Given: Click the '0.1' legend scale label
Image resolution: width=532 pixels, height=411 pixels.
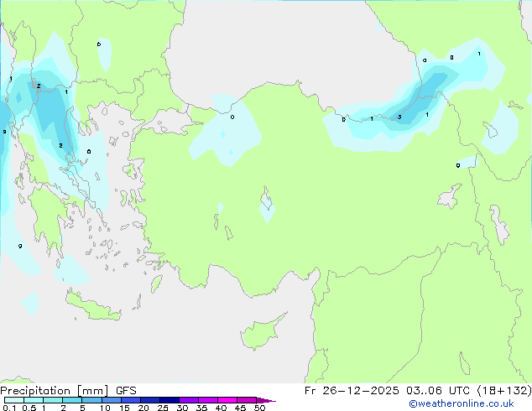Looking at the screenshot, I should pyautogui.click(x=9, y=408).
